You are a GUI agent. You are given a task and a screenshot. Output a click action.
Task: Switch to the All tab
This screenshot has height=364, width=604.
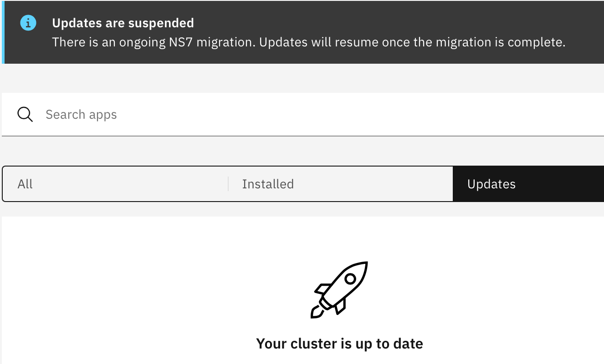(115, 184)
